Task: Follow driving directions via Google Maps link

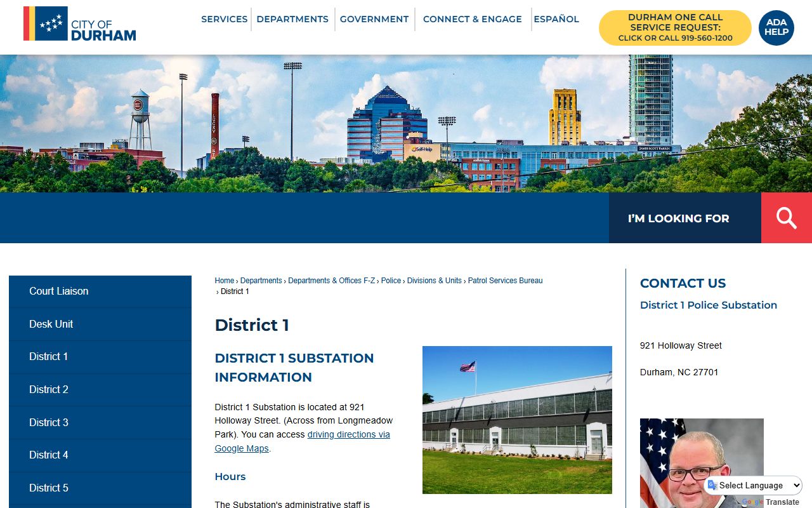Action: point(302,441)
